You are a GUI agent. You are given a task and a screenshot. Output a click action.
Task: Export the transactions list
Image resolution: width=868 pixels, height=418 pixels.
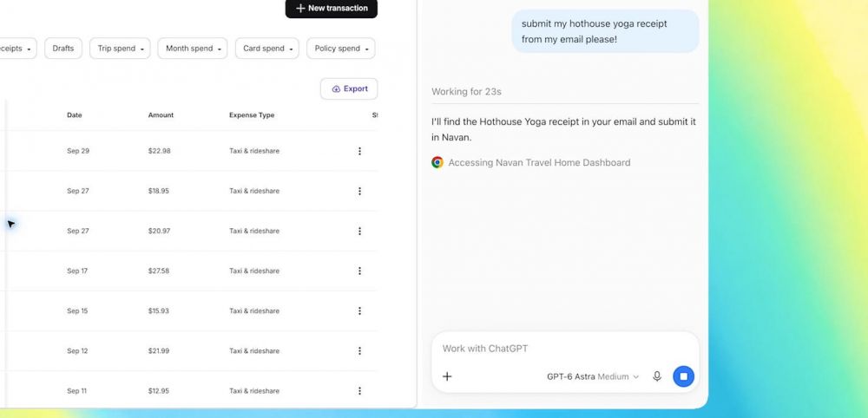tap(349, 88)
